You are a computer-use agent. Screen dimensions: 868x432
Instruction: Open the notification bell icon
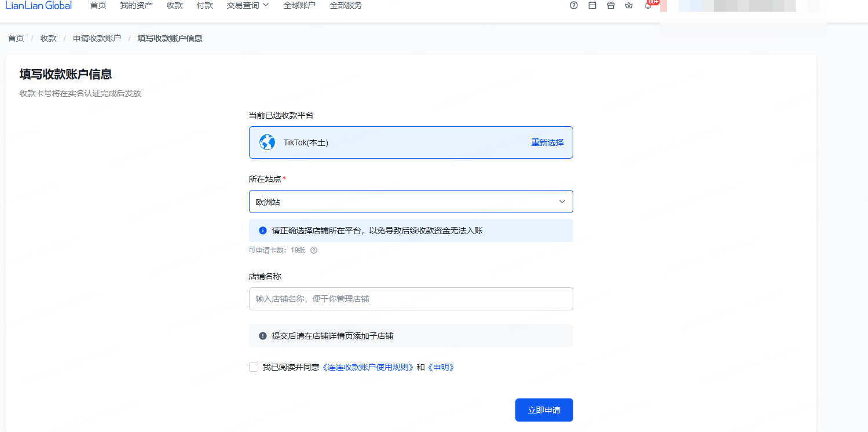[648, 6]
